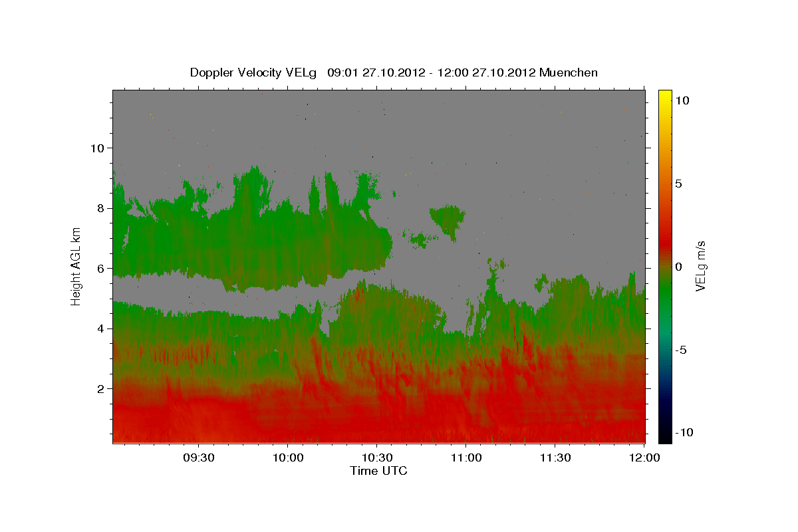Click the 'Height AGL km' axis label
The width and height of the screenshot is (798, 532).
[x=76, y=265]
